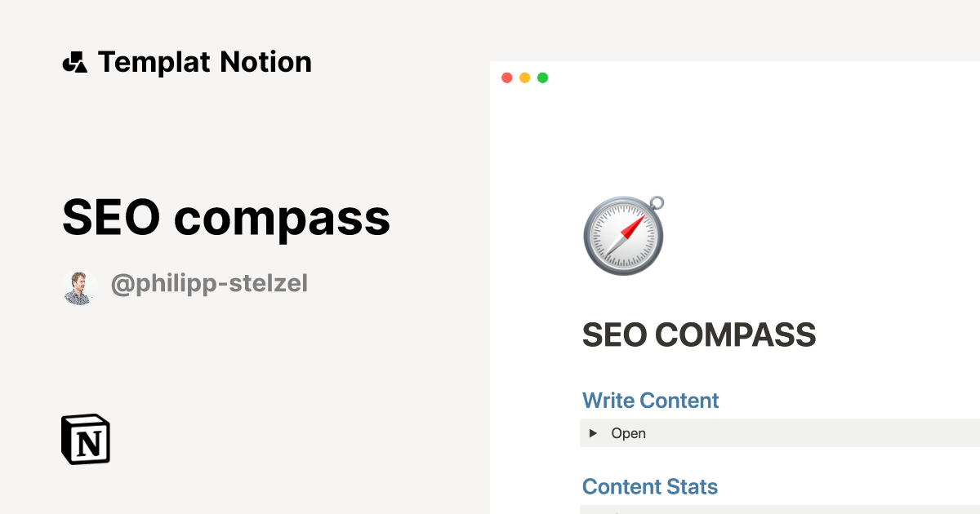The height and width of the screenshot is (514, 980).
Task: Select the @philipp-stelzel avatar picture
Action: click(79, 285)
